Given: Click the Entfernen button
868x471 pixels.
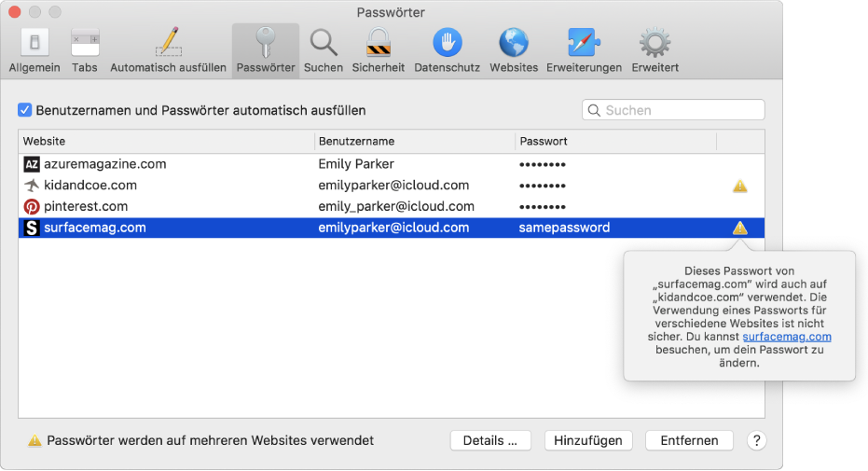Looking at the screenshot, I should (689, 440).
